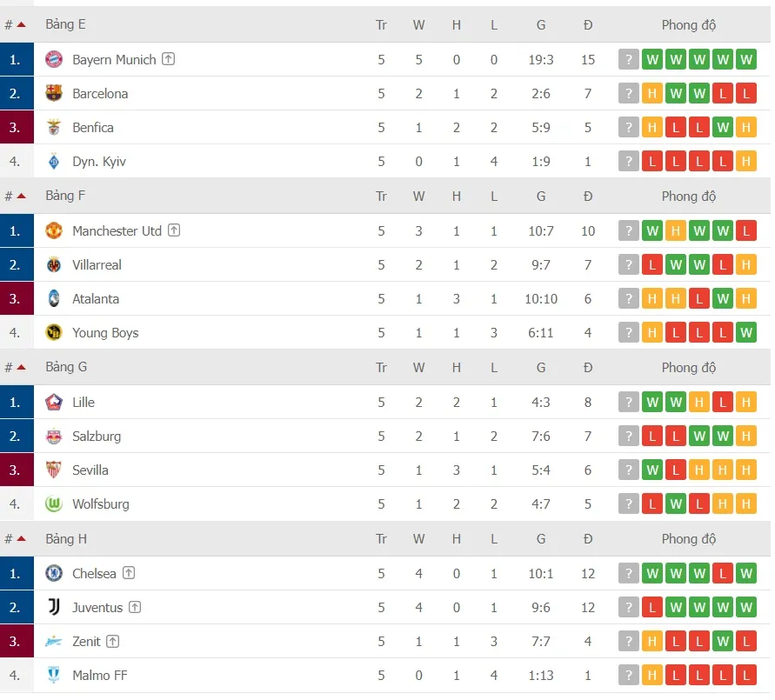Sort Bảng E by rank arrow

tap(21, 25)
